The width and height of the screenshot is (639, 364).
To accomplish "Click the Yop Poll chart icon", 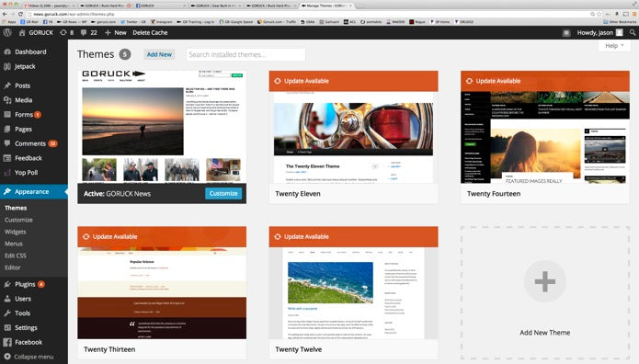I will (7, 173).
